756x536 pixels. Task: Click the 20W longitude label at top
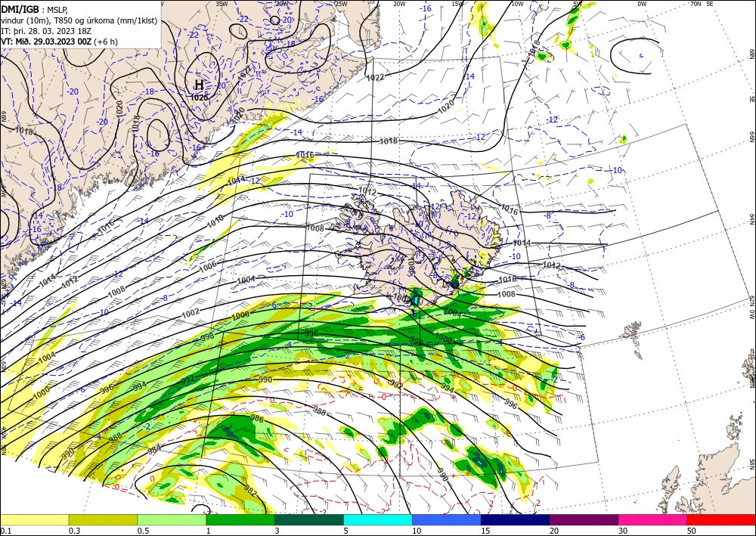[399, 4]
